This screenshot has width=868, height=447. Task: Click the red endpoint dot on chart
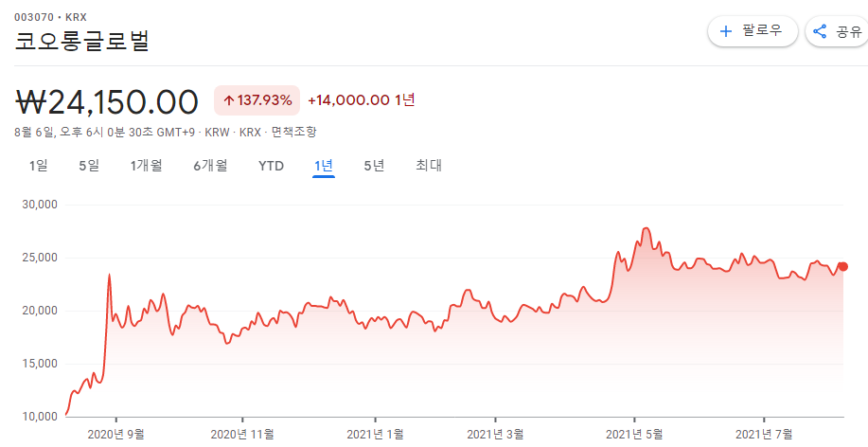pyautogui.click(x=843, y=267)
